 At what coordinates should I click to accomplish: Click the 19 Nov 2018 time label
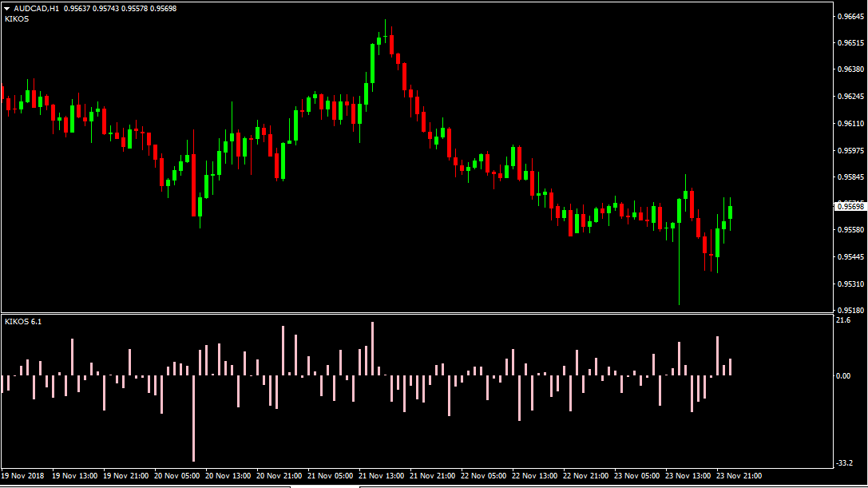(22, 475)
